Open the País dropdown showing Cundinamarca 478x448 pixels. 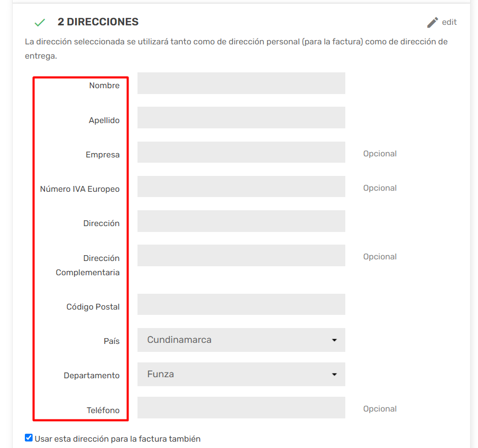coord(241,340)
